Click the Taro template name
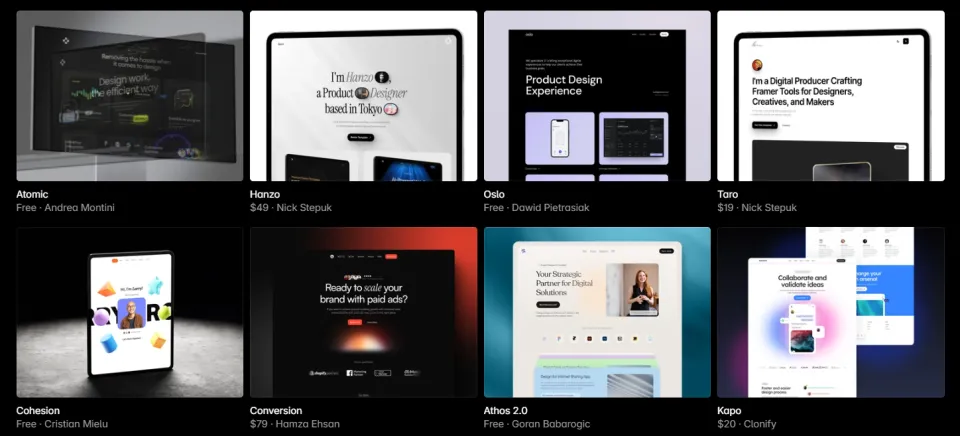 727,194
